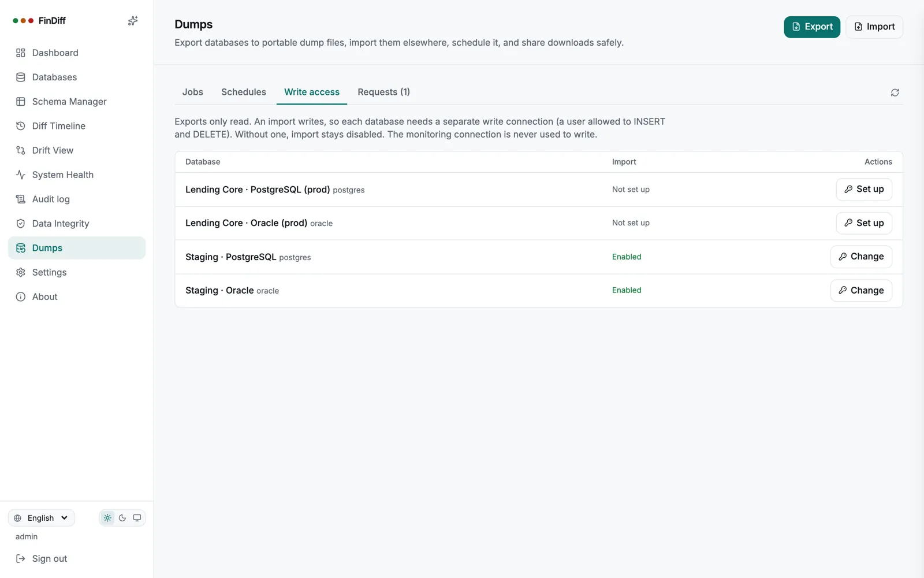Click the Import column header
924x578 pixels.
[x=624, y=162]
